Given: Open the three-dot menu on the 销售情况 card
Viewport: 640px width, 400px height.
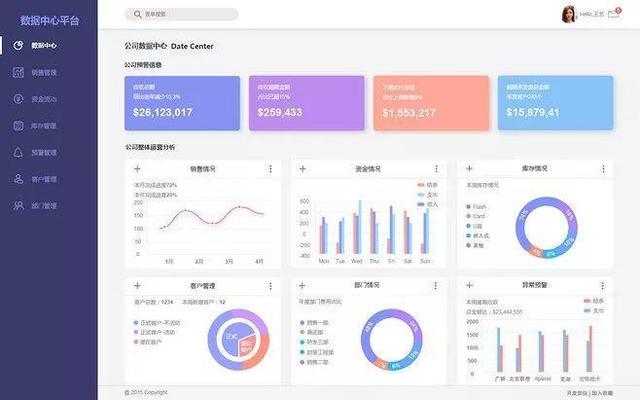Looking at the screenshot, I should 270,169.
